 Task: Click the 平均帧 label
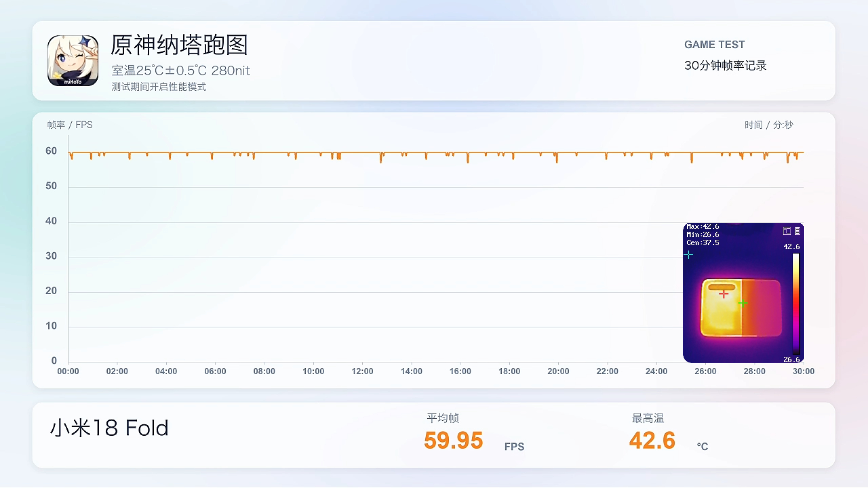pos(443,418)
